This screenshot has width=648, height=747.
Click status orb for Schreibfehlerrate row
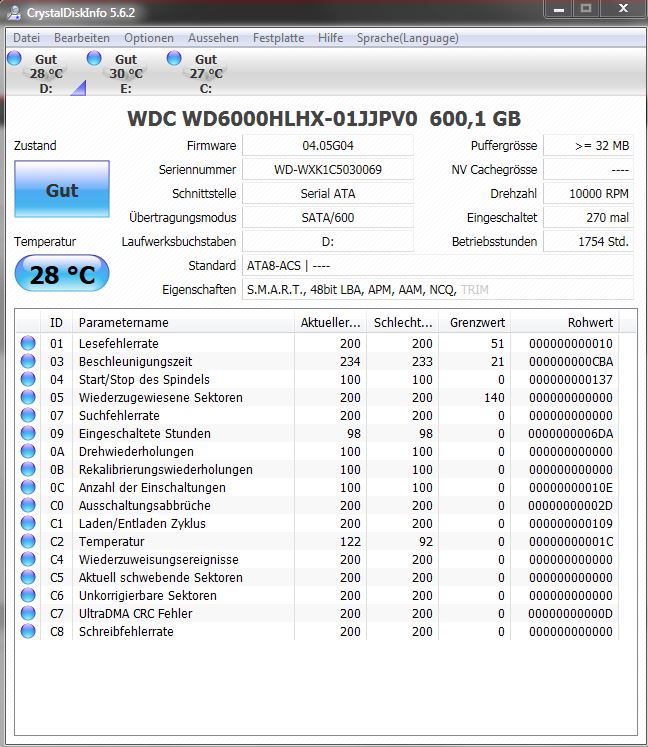coord(28,631)
